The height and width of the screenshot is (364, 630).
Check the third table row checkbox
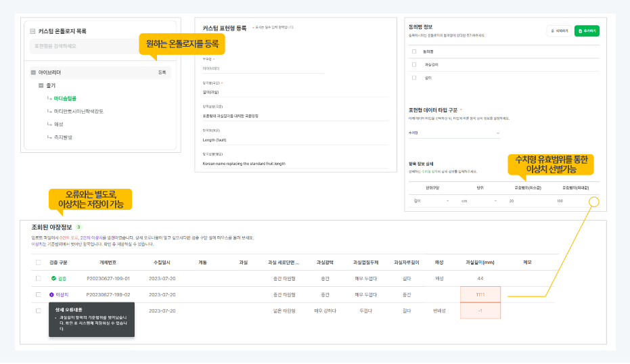(x=38, y=311)
